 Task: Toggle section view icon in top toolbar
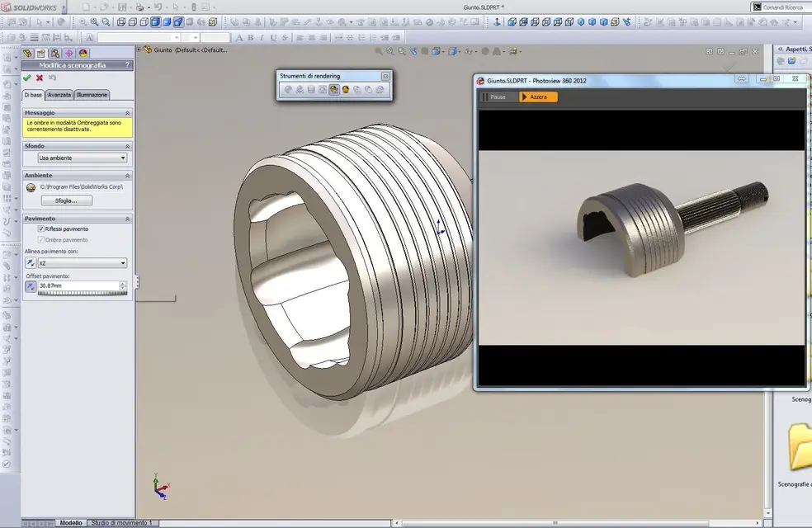click(178, 21)
